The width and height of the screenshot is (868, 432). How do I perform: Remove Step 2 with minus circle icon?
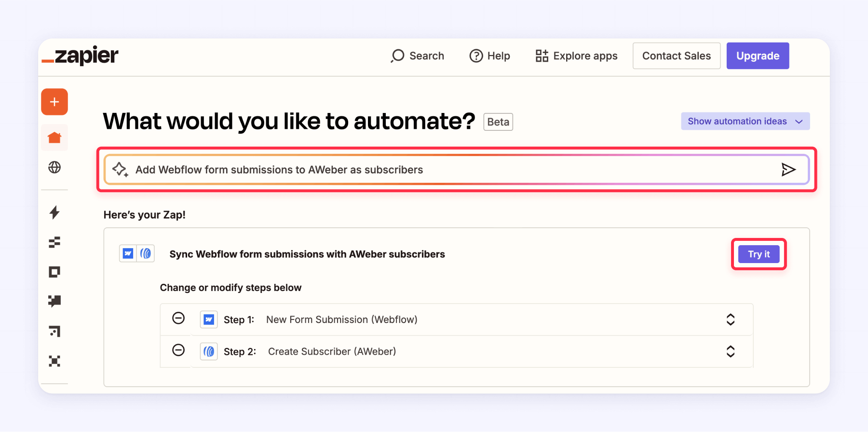click(x=178, y=350)
